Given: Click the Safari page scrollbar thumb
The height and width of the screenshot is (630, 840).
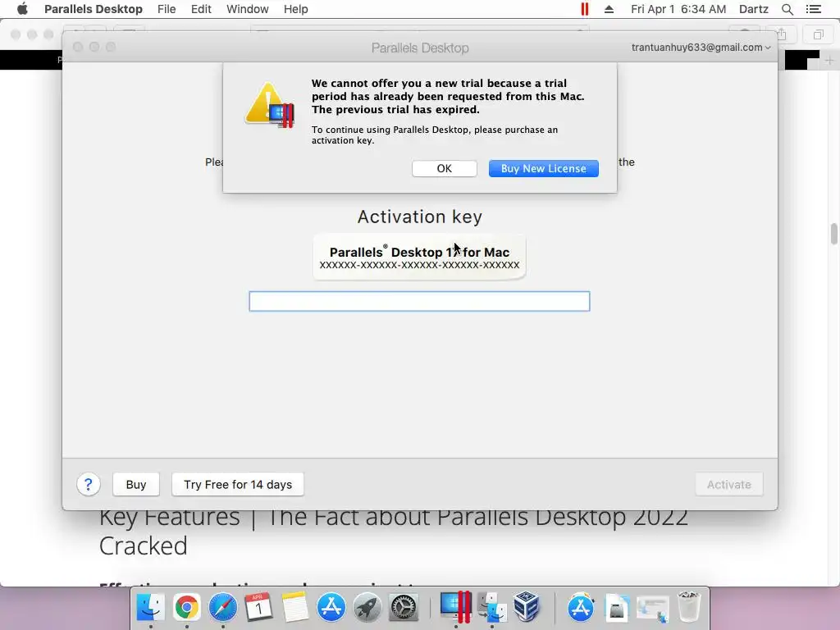Looking at the screenshot, I should click(834, 234).
